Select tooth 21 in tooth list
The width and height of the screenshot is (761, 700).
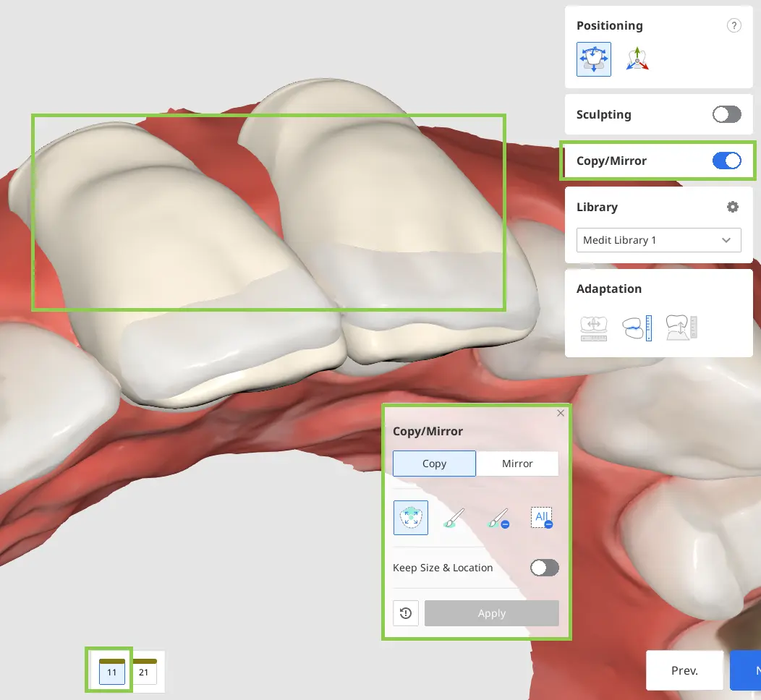point(144,671)
